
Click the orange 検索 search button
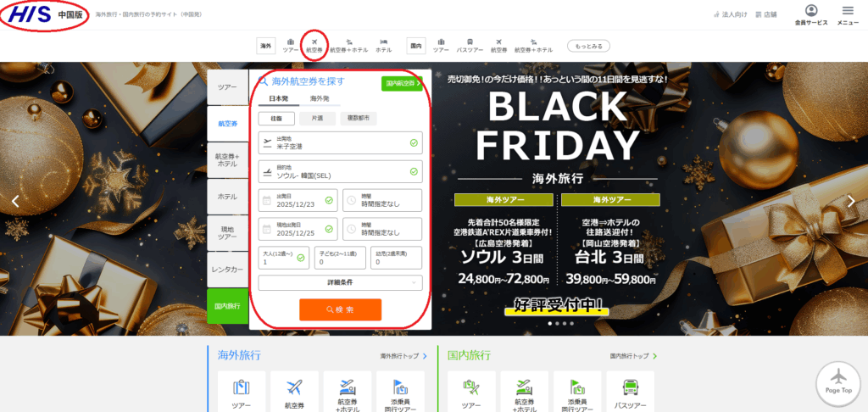click(x=340, y=309)
